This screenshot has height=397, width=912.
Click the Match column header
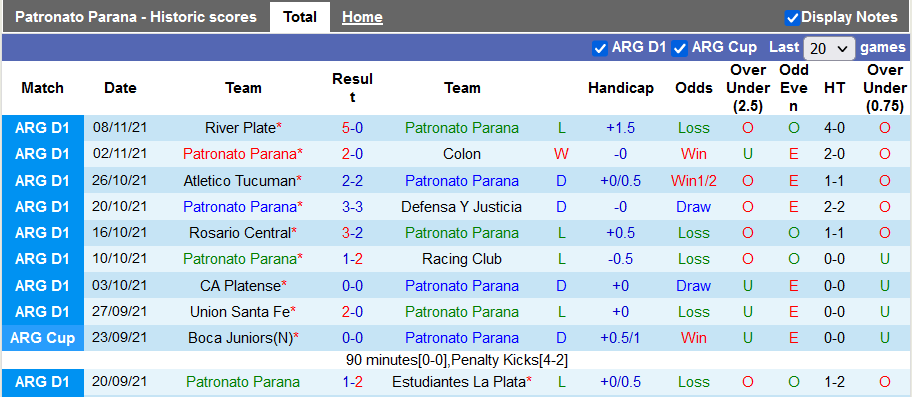click(x=42, y=88)
